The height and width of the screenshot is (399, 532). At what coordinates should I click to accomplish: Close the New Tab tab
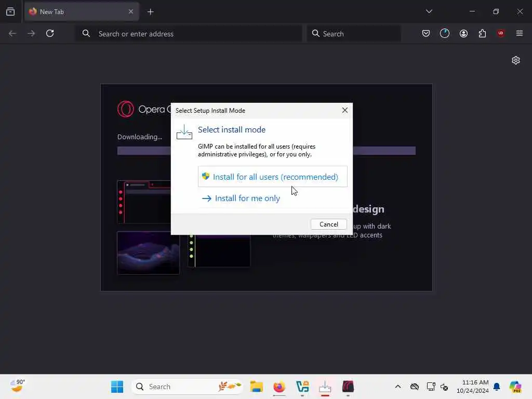click(x=130, y=11)
